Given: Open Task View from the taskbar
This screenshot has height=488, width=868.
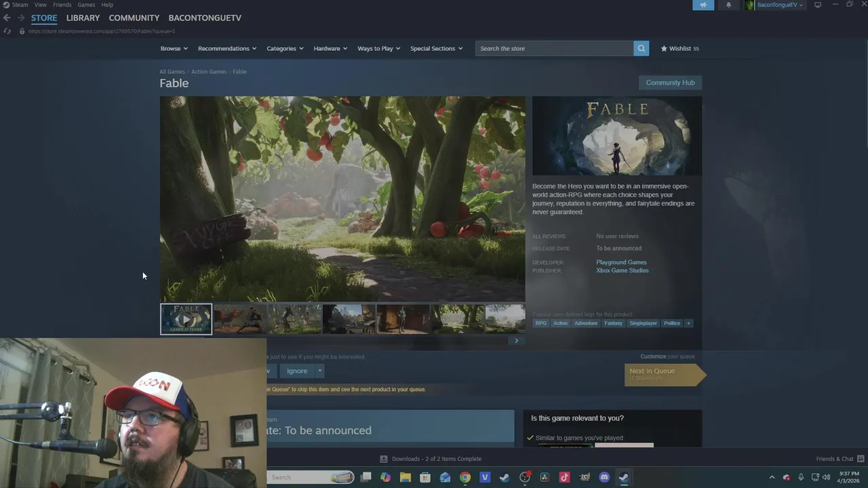Looking at the screenshot, I should (366, 477).
